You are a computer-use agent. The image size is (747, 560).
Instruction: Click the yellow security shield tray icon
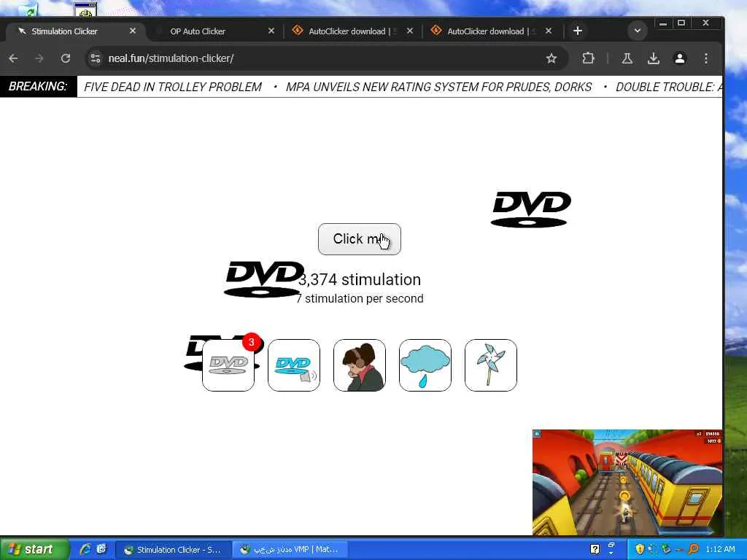(x=639, y=550)
